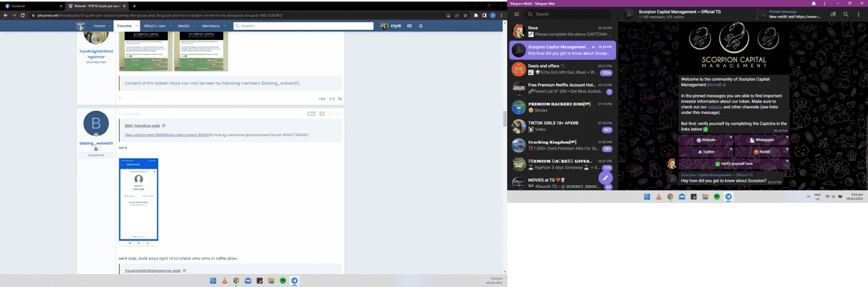Viewport: 868px width, 287px height.
Task: Click Verify yourself here button
Action: [x=734, y=164]
